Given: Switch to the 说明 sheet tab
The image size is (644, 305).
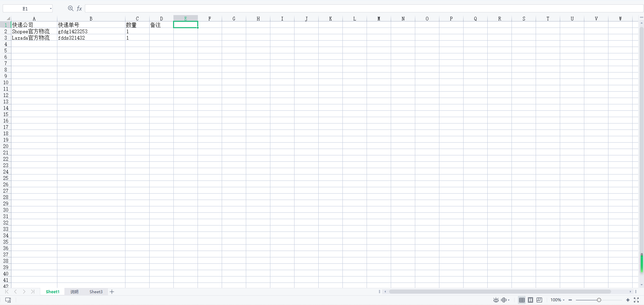Looking at the screenshot, I should click(x=74, y=292).
